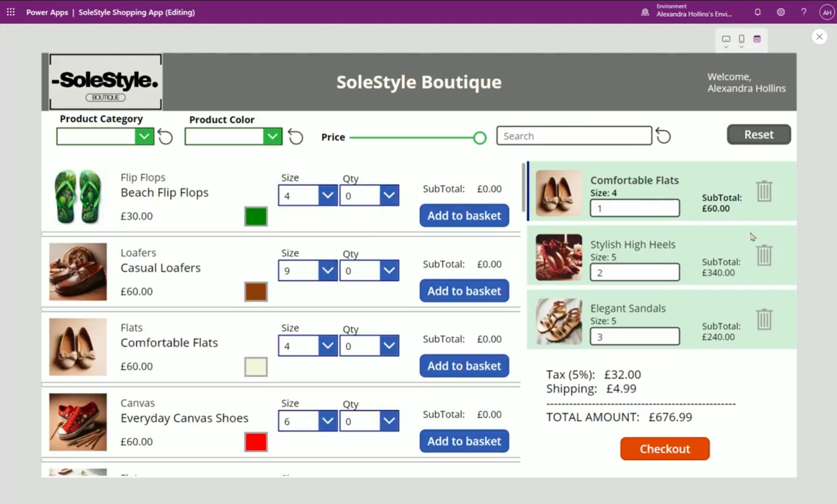Reset the Product Category filter with refresh arrow
The width and height of the screenshot is (837, 504).
[x=165, y=136]
